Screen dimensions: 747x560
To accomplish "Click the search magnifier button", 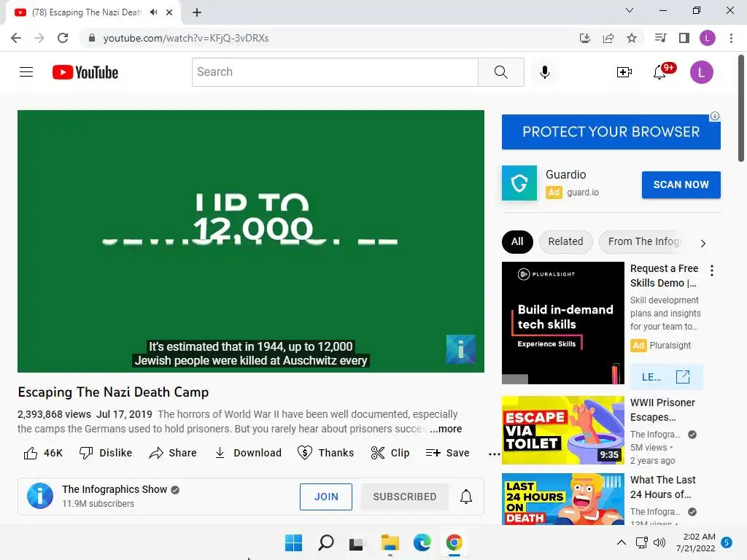I will [x=500, y=72].
